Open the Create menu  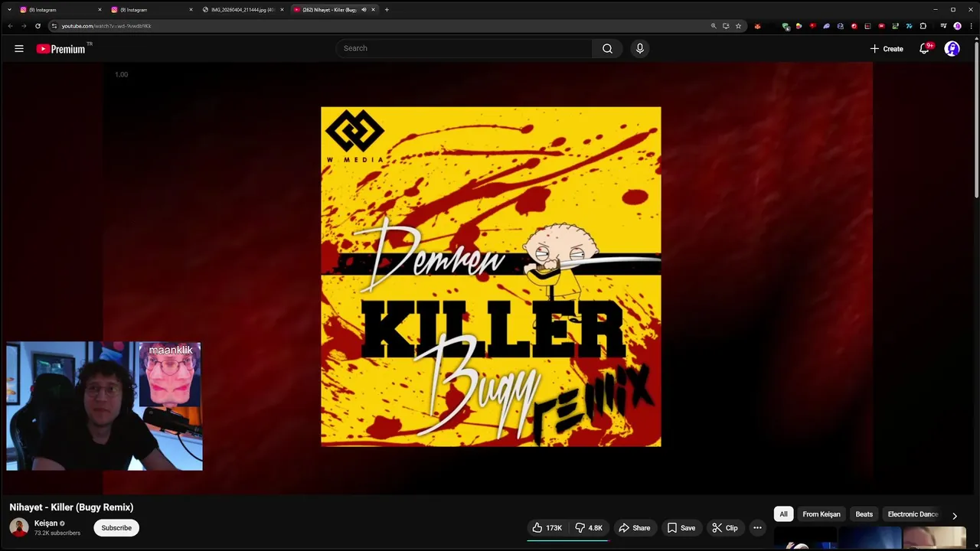click(x=887, y=48)
